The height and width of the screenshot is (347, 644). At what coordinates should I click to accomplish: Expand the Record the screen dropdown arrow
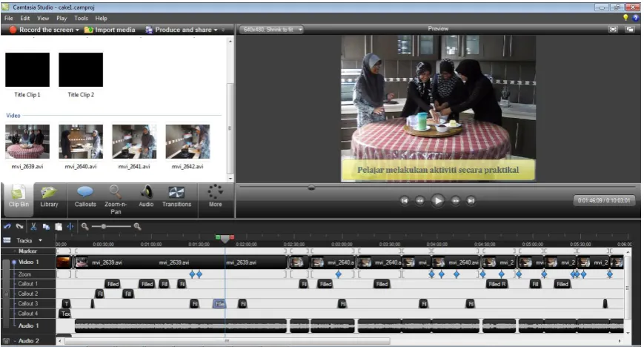[77, 30]
